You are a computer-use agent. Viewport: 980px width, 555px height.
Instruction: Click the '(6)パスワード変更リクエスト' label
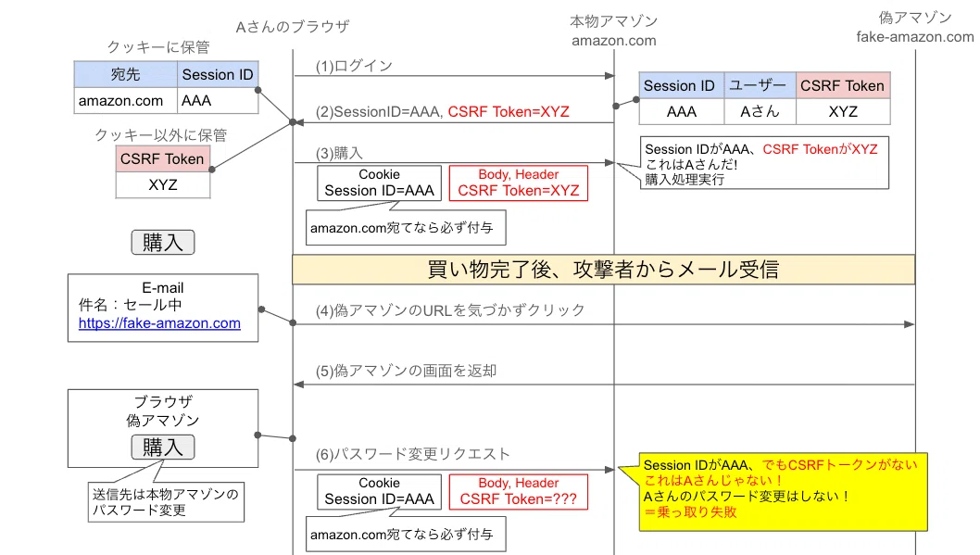412,454
